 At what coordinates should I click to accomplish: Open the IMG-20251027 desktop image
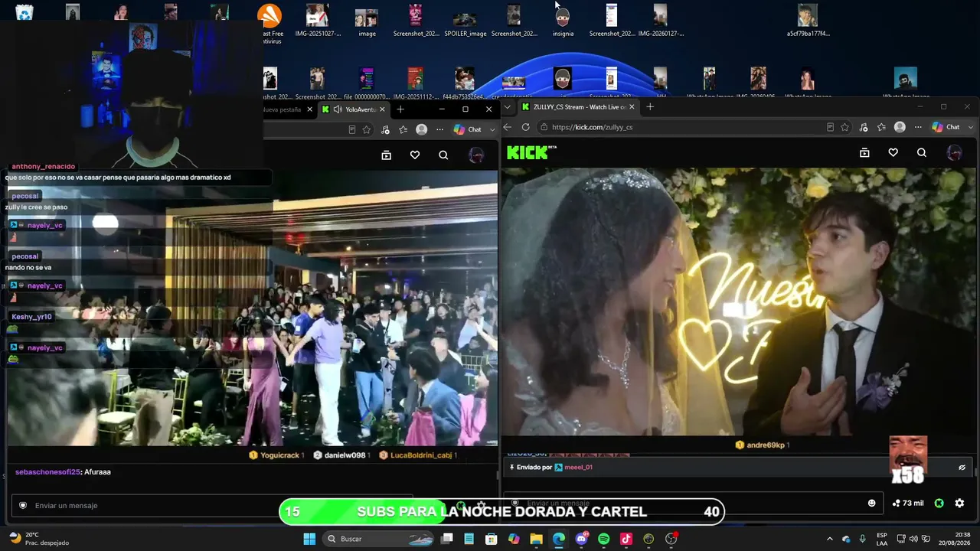coord(318,21)
